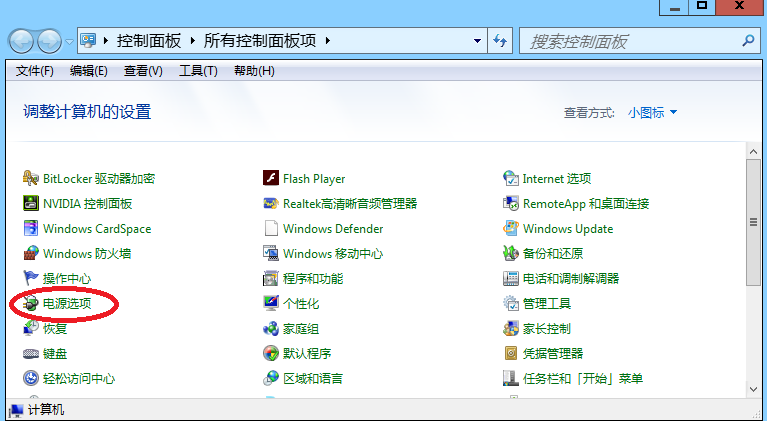
Task: Open the 查看方式 小图标 dropdown
Action: pos(652,113)
